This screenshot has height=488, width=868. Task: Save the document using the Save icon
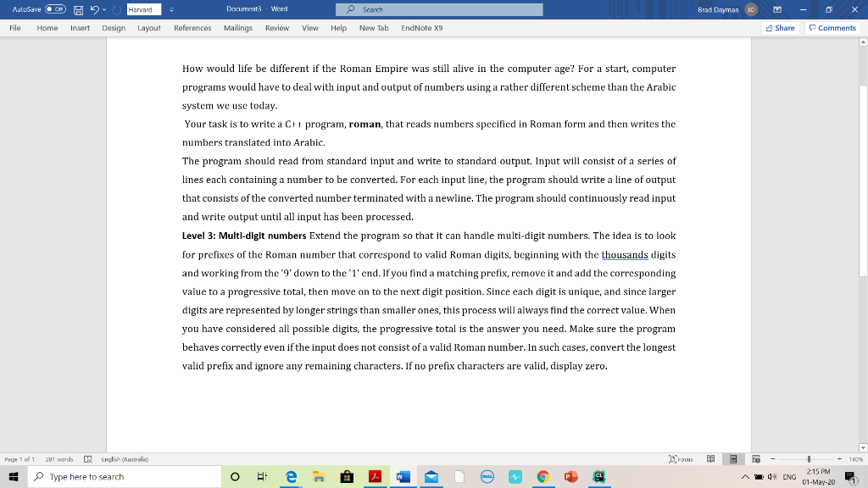[x=78, y=8]
